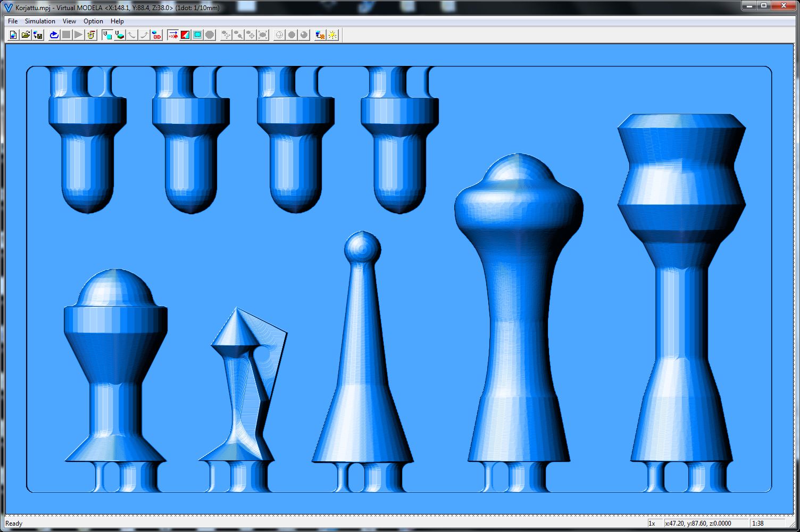Click the New file toolbar icon
Viewport: 800px width, 532px height.
coord(13,35)
